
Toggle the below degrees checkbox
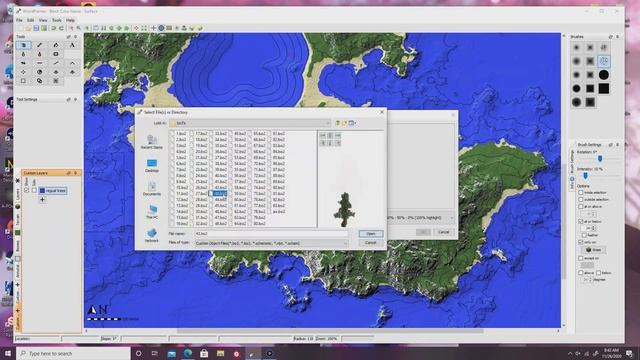click(x=598, y=273)
